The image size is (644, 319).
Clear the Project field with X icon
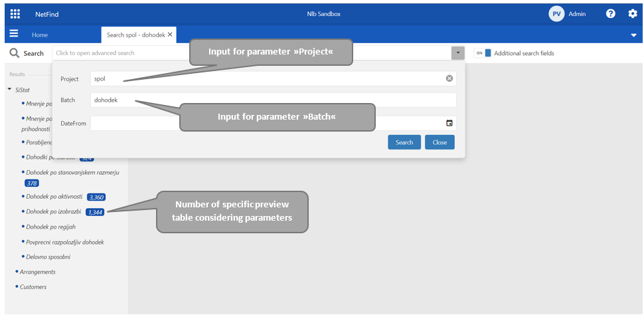(449, 78)
